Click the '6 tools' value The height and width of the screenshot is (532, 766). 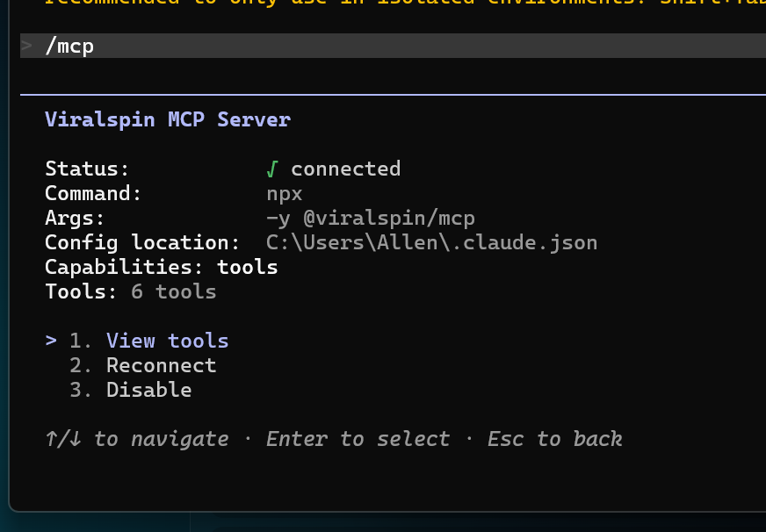(173, 291)
